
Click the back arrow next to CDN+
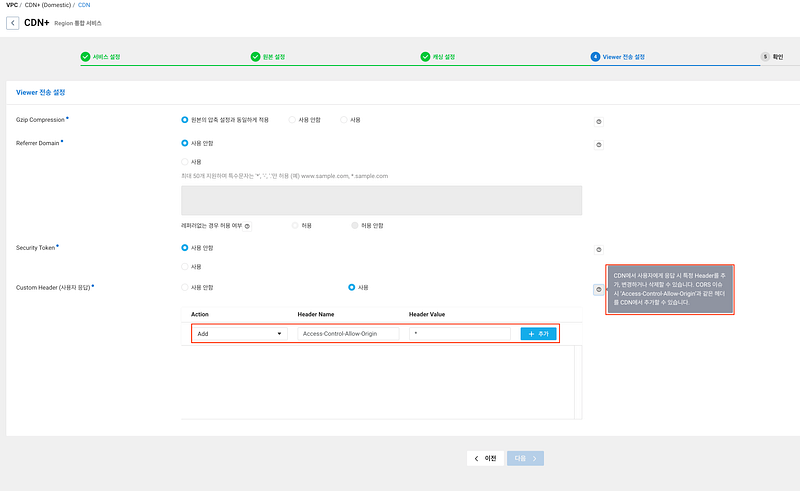pyautogui.click(x=13, y=23)
